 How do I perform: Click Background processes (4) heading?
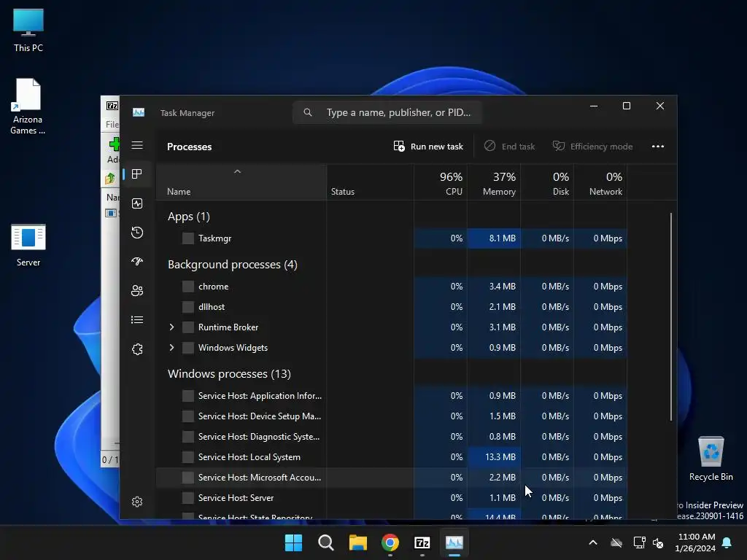point(233,265)
